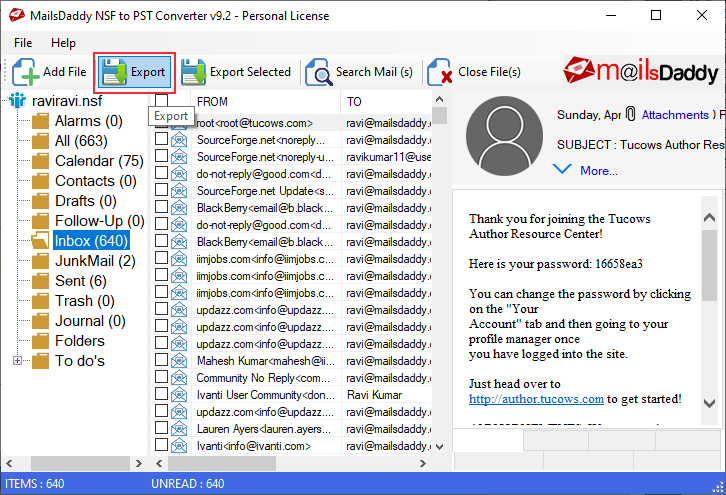Check the Community No Reply mail checkbox
Screen dimensions: 726x495
161,377
